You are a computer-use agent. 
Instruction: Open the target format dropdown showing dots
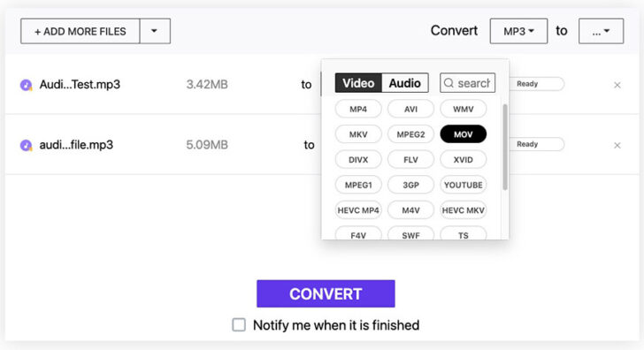pos(601,31)
